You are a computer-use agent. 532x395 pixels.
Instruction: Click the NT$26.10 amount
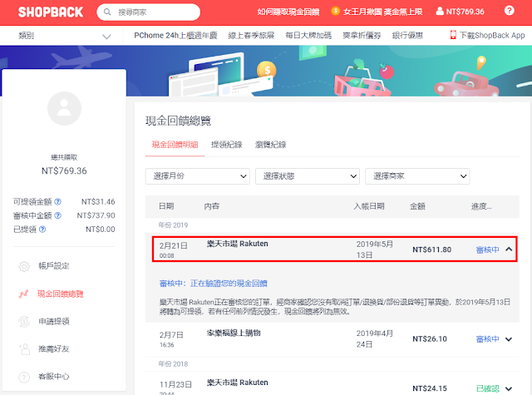tap(430, 339)
